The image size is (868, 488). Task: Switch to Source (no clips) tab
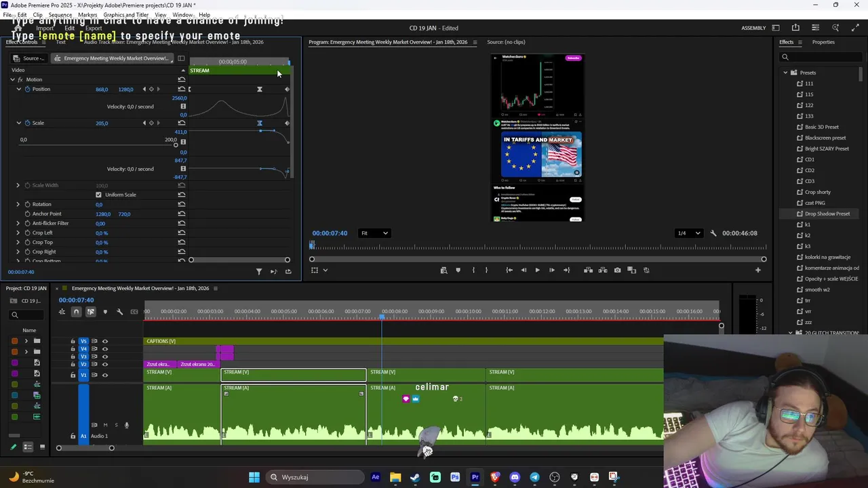[x=506, y=42]
